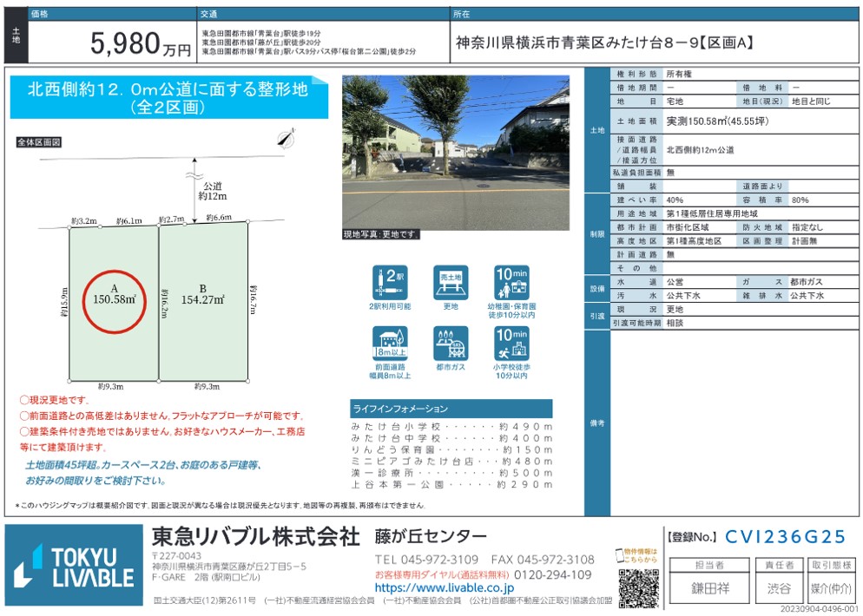Click the QR code next to the website
The height and width of the screenshot is (616, 863).
638,587
